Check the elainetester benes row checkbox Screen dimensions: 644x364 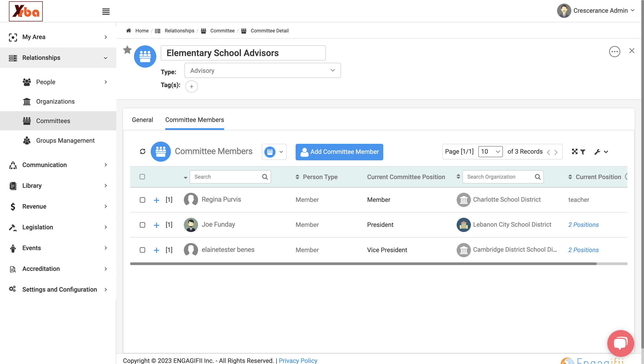[x=142, y=250]
